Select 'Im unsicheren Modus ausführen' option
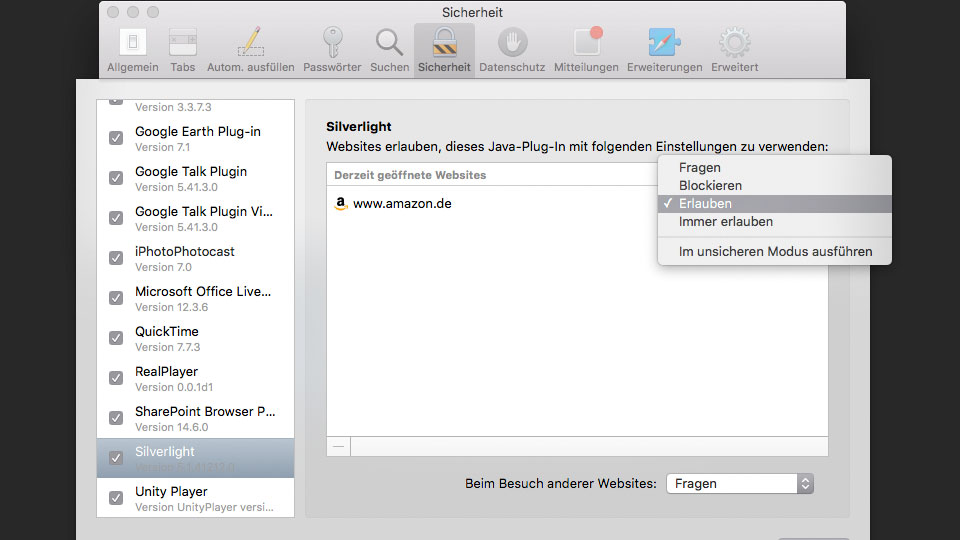The width and height of the screenshot is (960, 540). click(775, 252)
